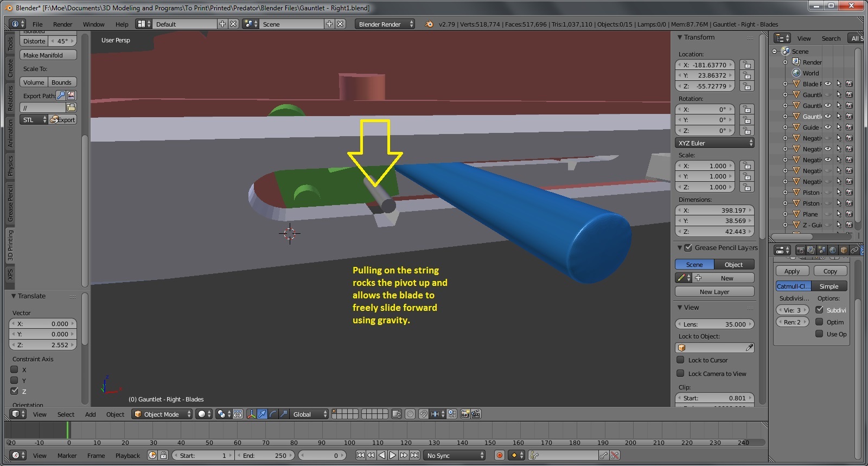
Task: Click the Bounds scale button
Action: coord(62,82)
